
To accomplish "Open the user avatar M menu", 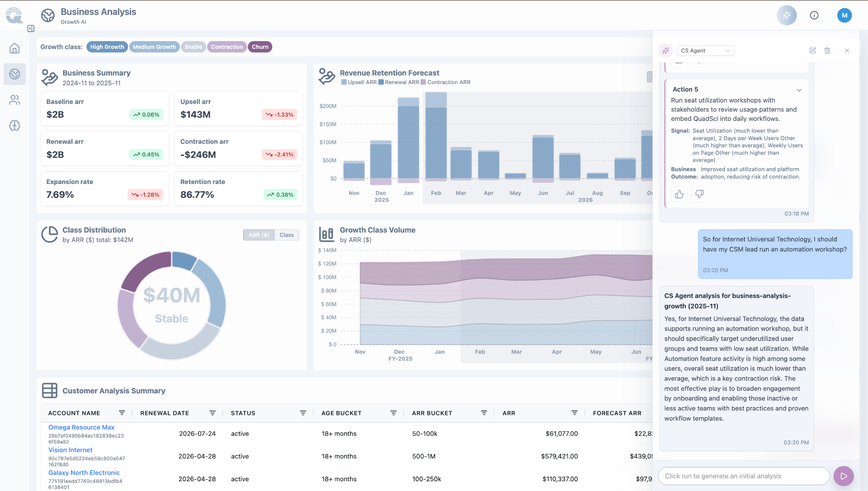I will 844,15.
